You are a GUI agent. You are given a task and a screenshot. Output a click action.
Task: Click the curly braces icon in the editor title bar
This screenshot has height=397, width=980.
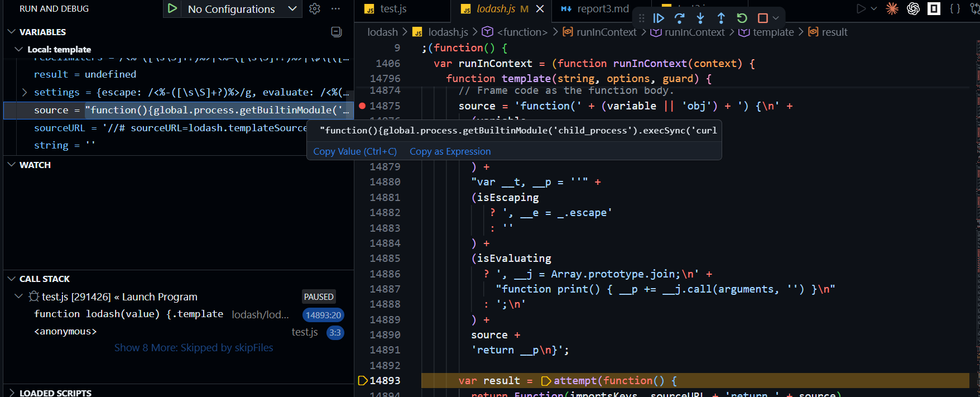pos(955,8)
